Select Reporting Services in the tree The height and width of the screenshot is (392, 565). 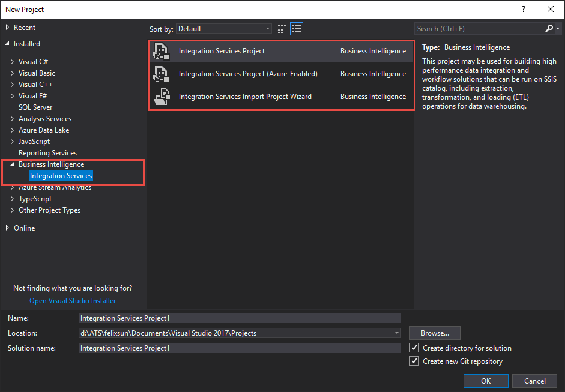[47, 153]
